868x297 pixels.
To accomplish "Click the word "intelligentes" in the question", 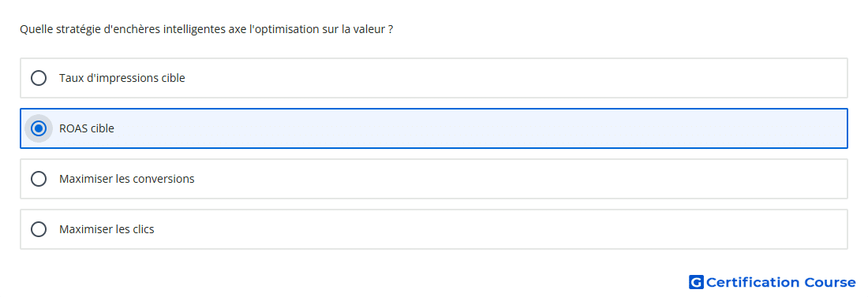I will pos(194,29).
